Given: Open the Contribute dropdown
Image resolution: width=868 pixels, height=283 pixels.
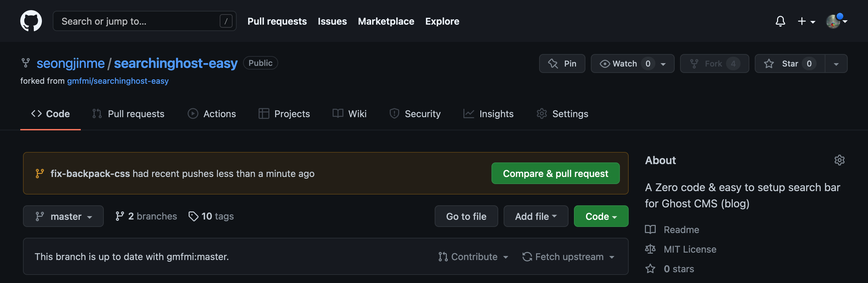Looking at the screenshot, I should (x=473, y=257).
